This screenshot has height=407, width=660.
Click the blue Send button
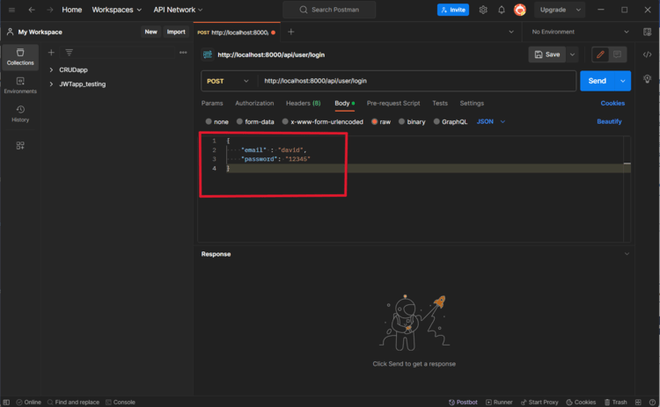coord(597,81)
